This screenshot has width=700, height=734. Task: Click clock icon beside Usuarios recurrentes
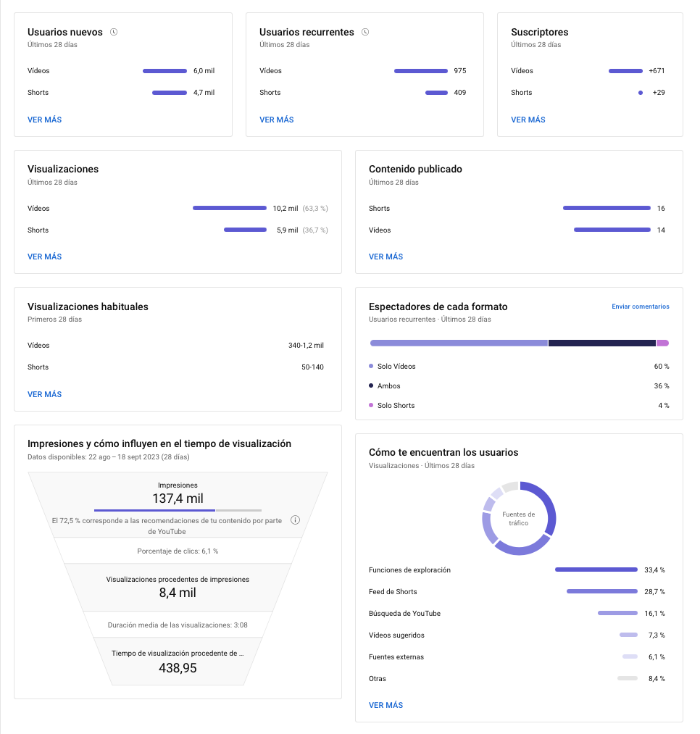click(365, 32)
